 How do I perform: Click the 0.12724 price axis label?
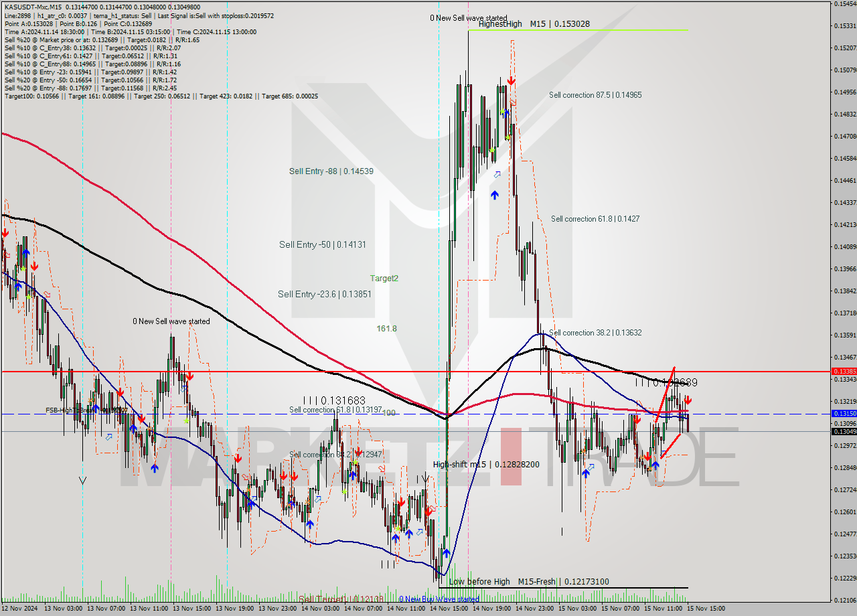pyautogui.click(x=845, y=490)
